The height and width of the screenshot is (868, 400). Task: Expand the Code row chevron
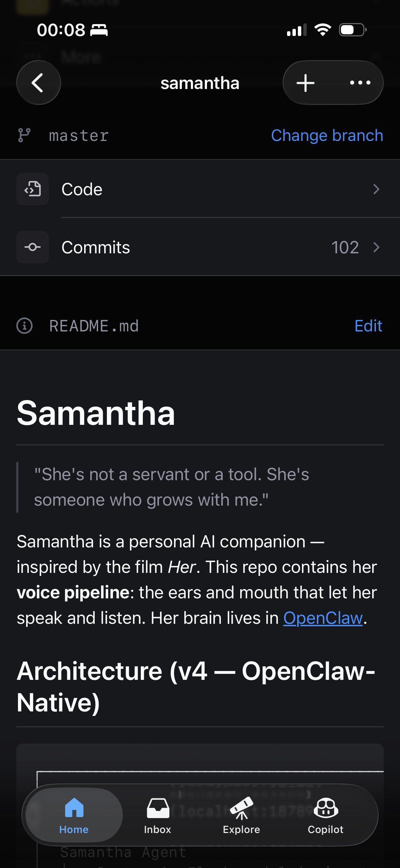point(376,189)
